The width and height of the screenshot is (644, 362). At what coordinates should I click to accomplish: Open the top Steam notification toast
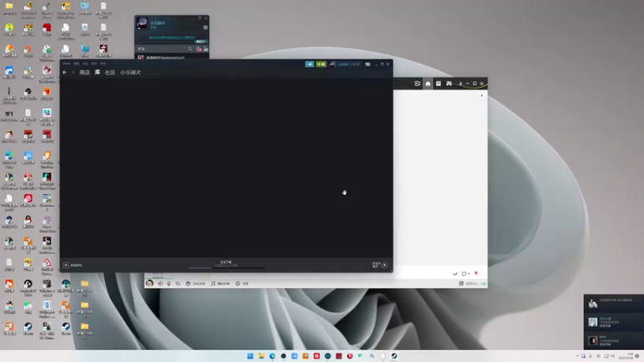pyautogui.click(x=613, y=303)
